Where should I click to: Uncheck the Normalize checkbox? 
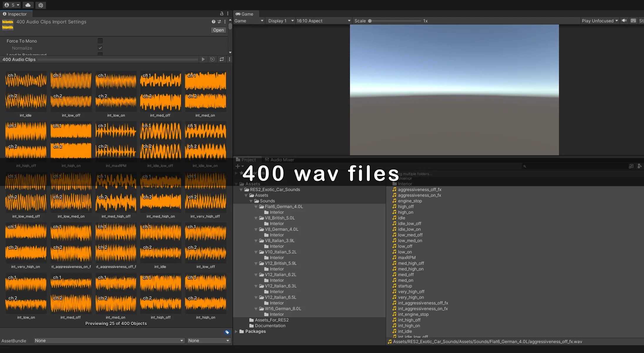click(100, 48)
